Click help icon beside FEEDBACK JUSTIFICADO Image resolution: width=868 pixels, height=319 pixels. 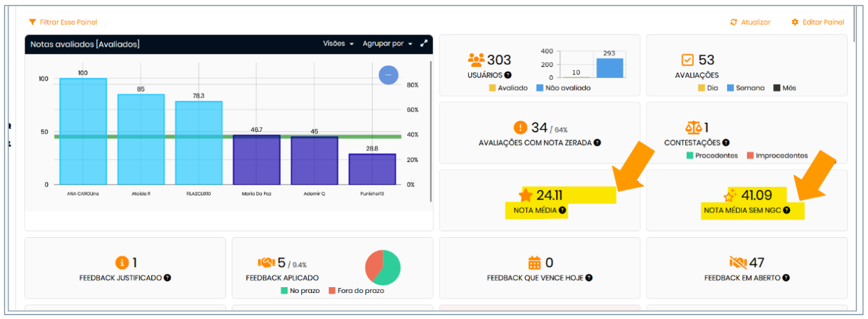tap(167, 278)
